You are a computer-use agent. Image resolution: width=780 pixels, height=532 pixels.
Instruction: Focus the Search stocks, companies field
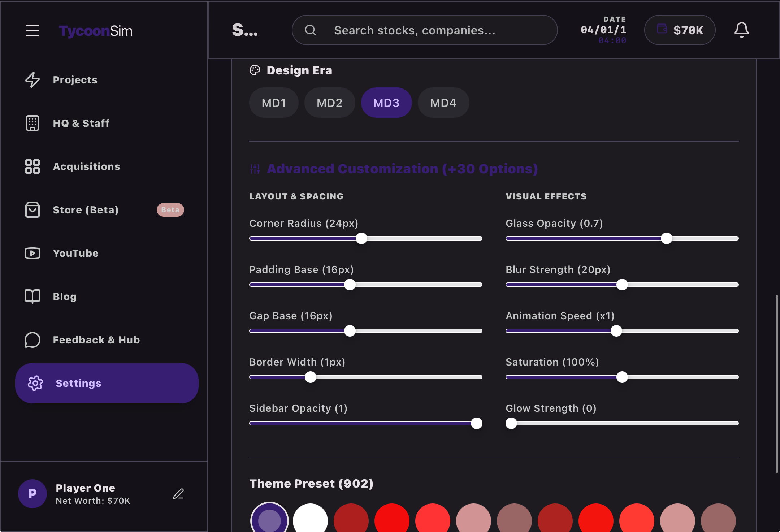point(424,30)
